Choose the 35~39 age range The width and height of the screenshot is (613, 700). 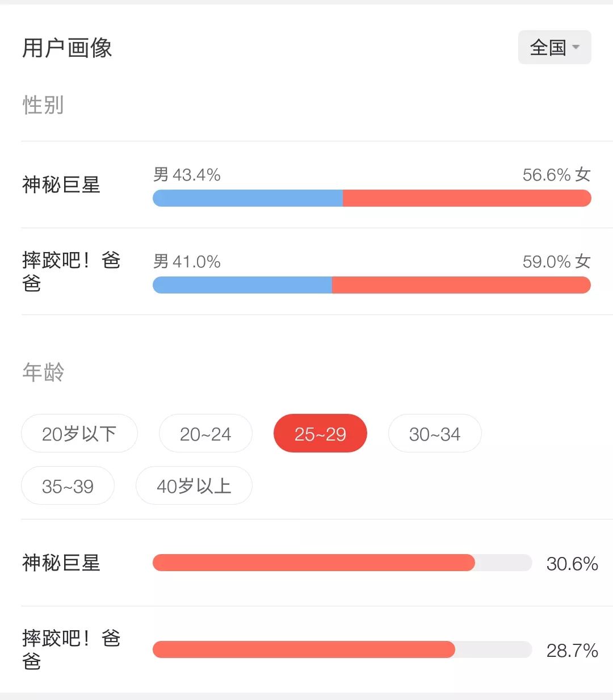[68, 486]
